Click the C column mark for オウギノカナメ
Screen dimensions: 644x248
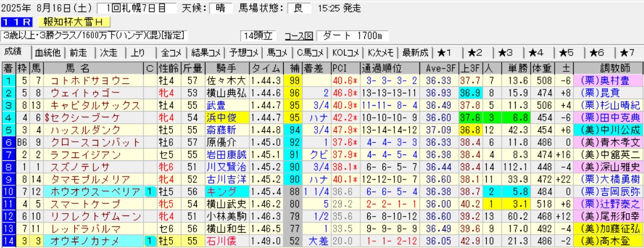[x=149, y=240]
